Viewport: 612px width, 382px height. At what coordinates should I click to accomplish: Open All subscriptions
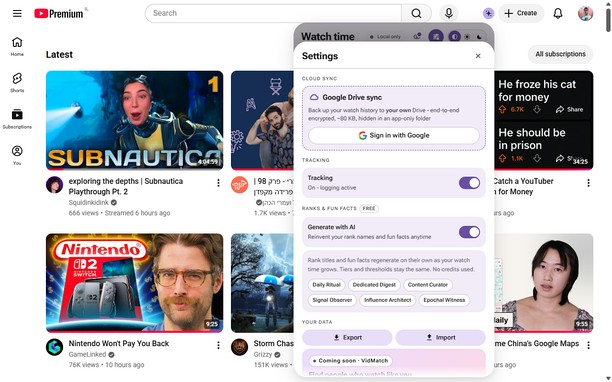click(560, 54)
